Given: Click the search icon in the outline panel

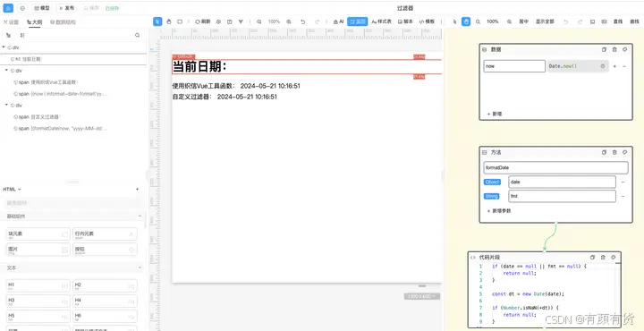Looking at the screenshot, I should 137,35.
